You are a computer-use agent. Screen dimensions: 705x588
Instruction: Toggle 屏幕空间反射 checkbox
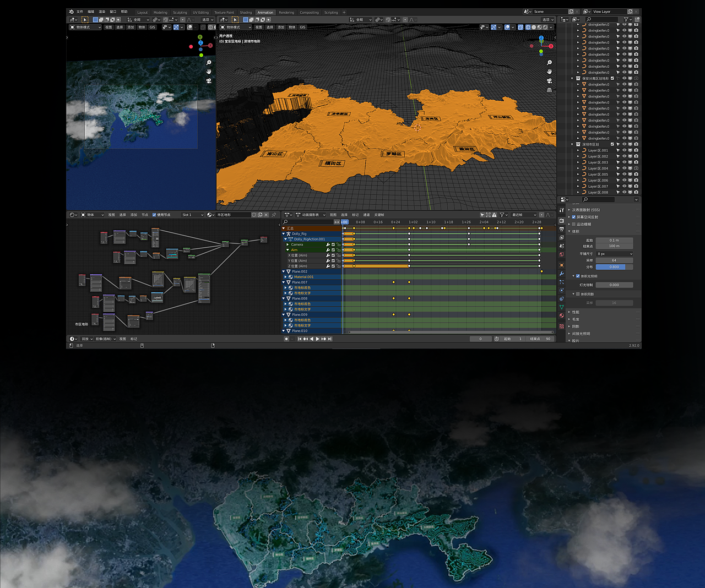coord(573,217)
